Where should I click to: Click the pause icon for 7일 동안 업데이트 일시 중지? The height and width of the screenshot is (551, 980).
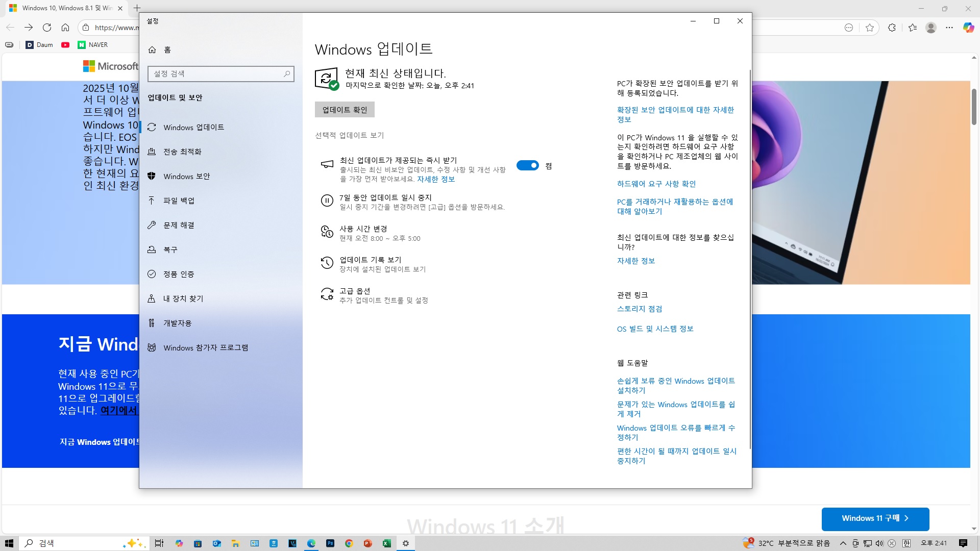[327, 201]
